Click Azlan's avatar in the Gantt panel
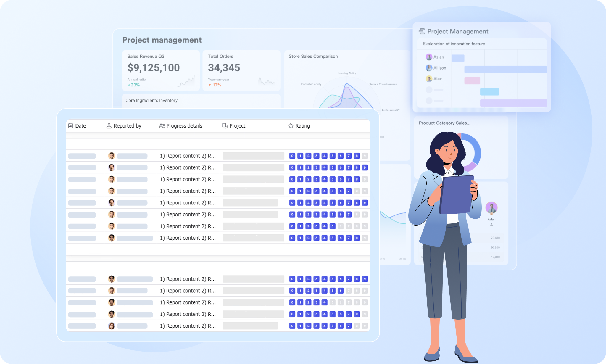The height and width of the screenshot is (364, 606). (429, 57)
